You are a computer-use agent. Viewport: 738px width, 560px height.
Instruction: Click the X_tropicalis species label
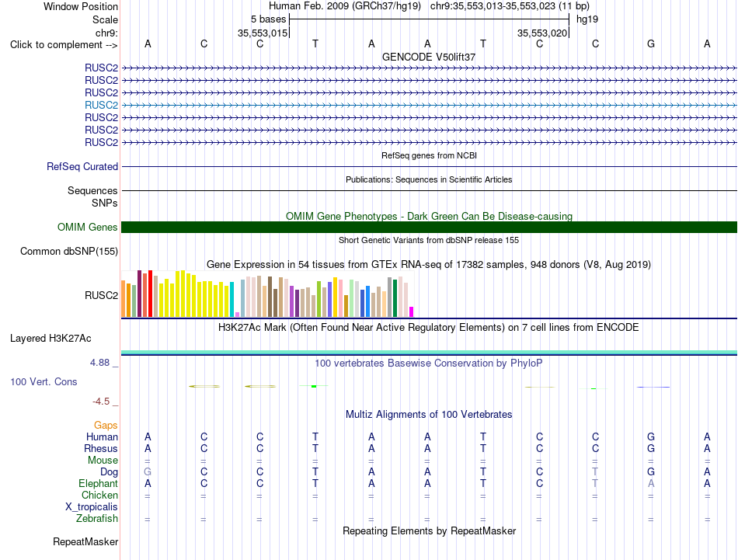(92, 507)
